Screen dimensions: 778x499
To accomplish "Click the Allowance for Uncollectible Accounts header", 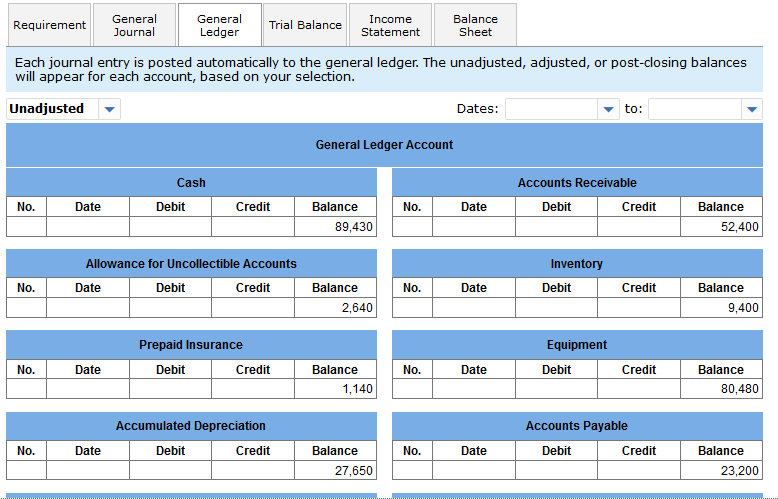I will [x=191, y=263].
